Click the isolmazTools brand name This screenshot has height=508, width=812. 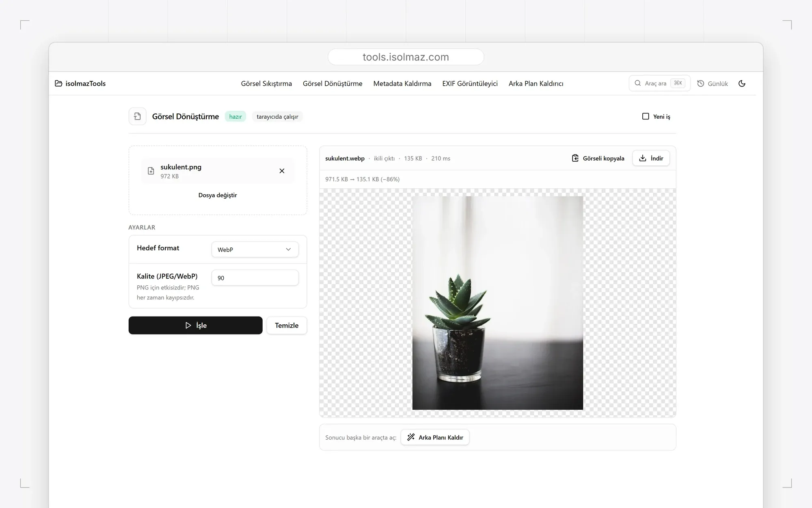click(86, 83)
